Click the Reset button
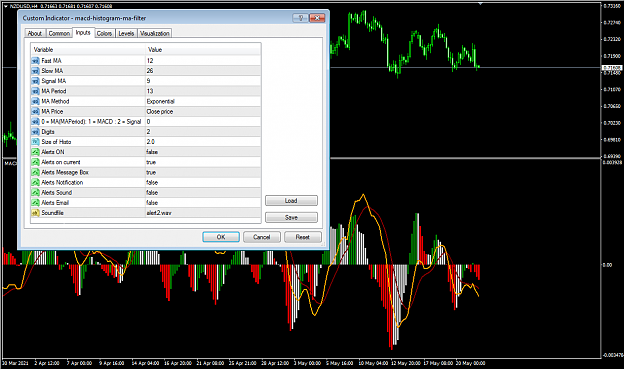Image resolution: width=625 pixels, height=370 pixels. [303, 237]
